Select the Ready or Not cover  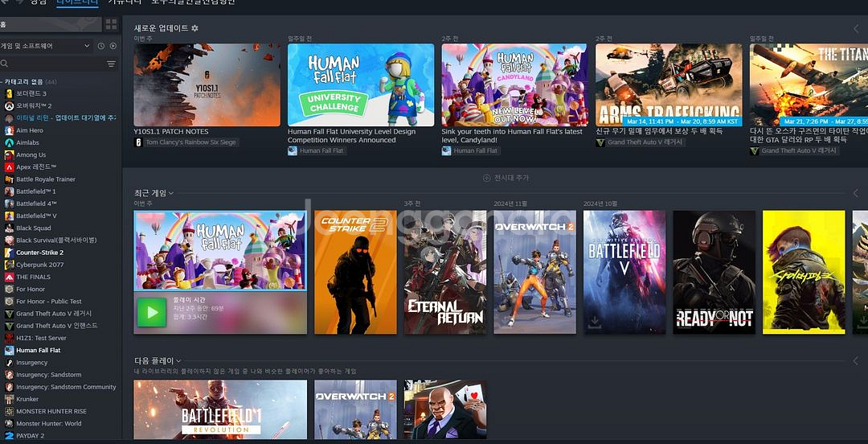pyautogui.click(x=714, y=272)
